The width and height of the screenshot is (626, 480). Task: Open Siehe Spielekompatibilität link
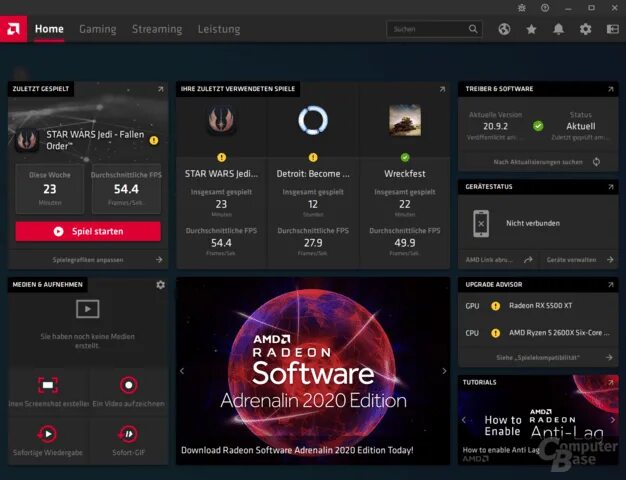(538, 357)
